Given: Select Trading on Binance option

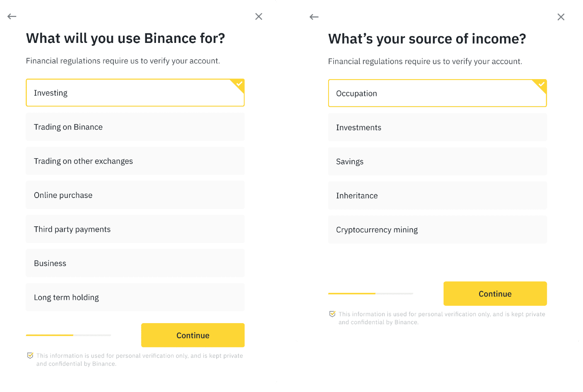Looking at the screenshot, I should (x=135, y=127).
